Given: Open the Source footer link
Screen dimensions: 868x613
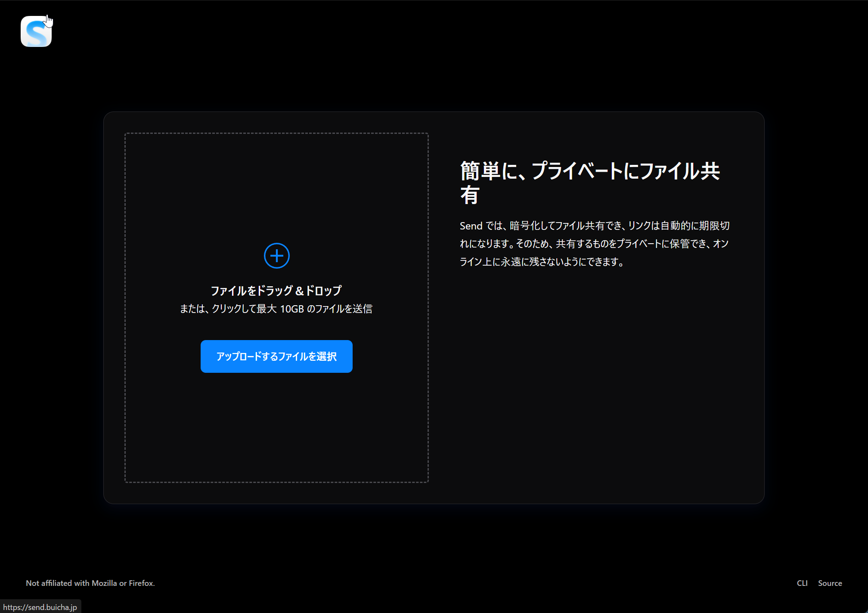Looking at the screenshot, I should pyautogui.click(x=830, y=583).
